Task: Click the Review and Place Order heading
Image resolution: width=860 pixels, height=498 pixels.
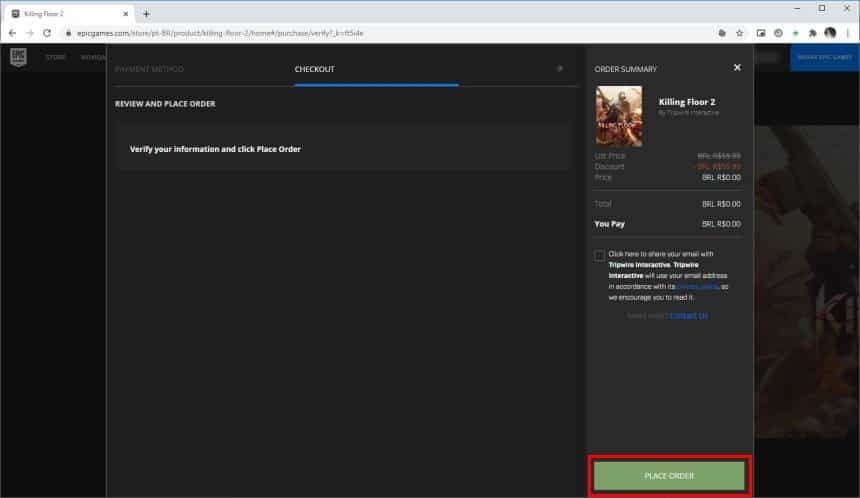Action: click(165, 104)
